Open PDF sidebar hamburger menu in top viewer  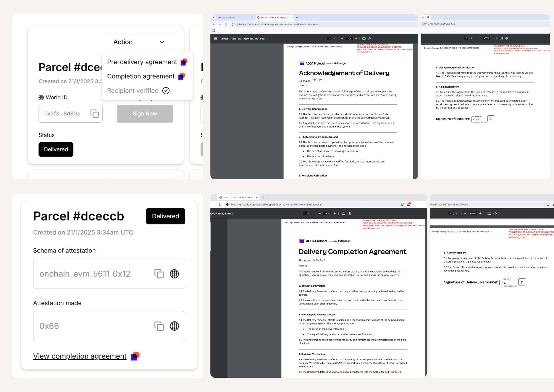[215, 39]
